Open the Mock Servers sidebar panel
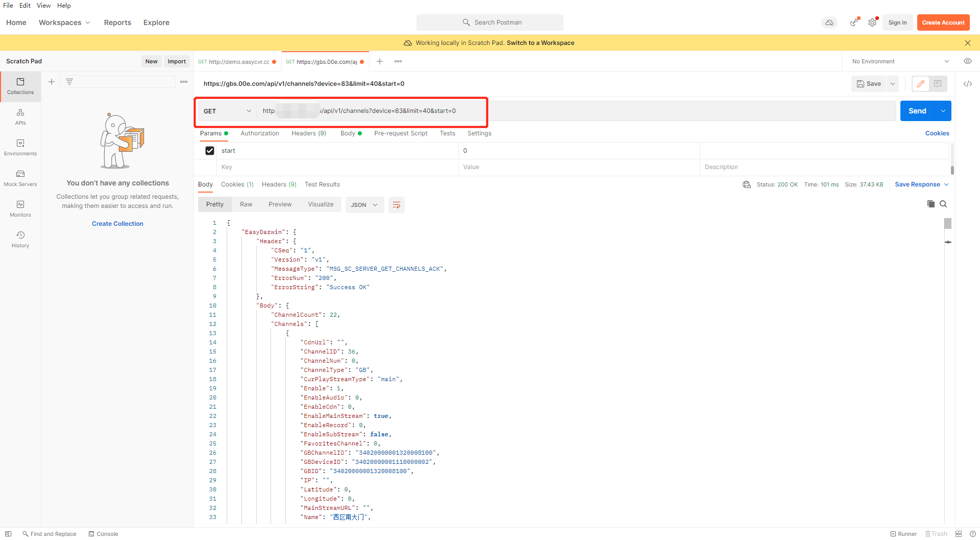 [20, 178]
